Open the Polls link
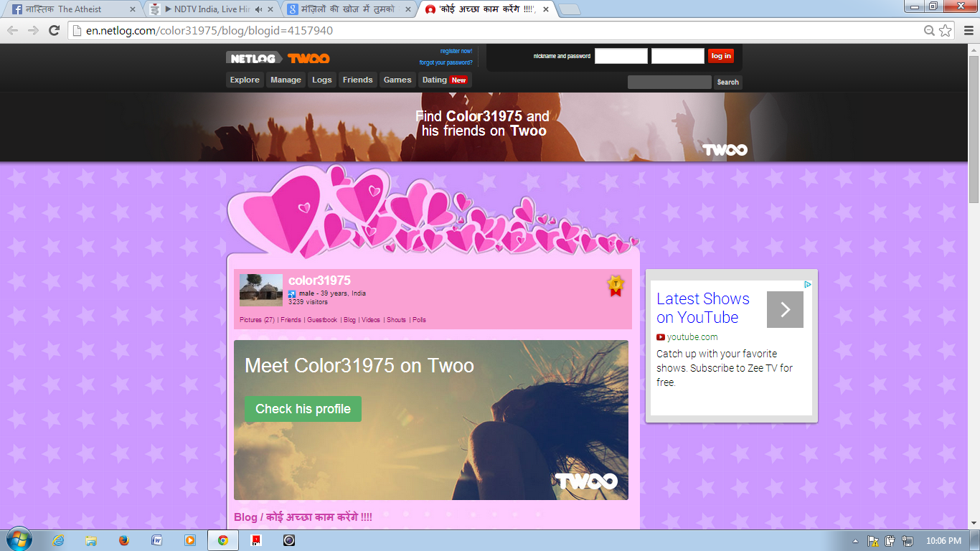Screen dimensions: 980x551 pos(420,320)
